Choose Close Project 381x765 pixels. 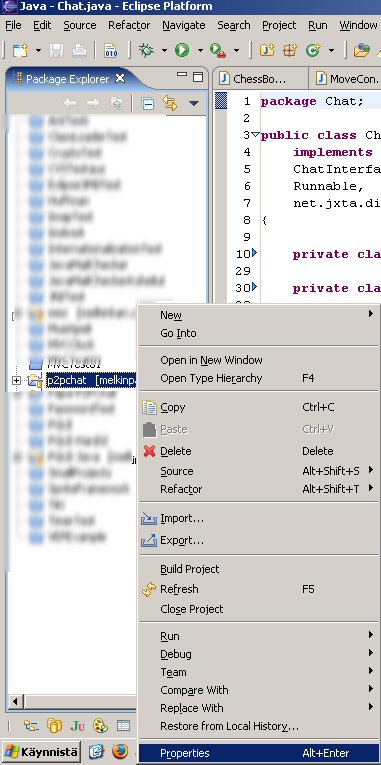pos(259,609)
